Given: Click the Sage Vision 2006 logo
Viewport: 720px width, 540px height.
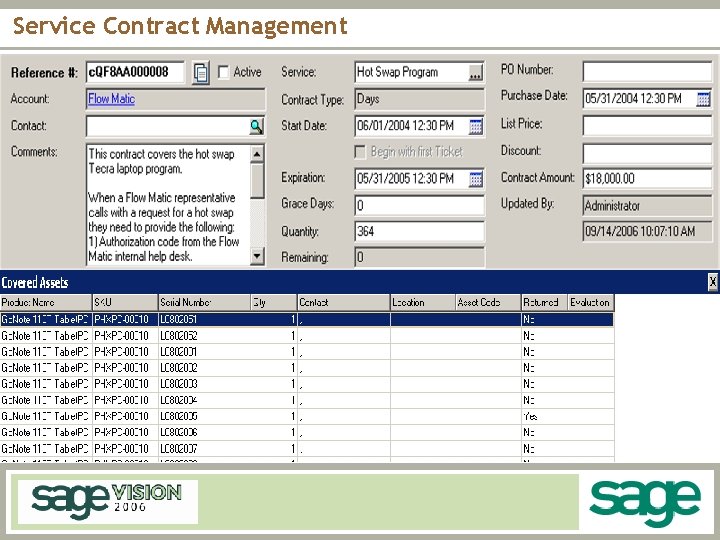Looking at the screenshot, I should [108, 501].
